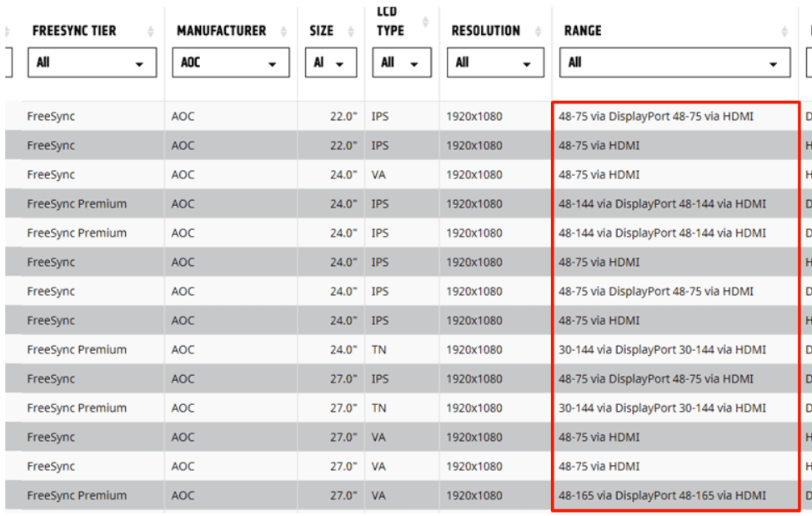Click IPS type in the 27.0" row
The height and width of the screenshot is (516, 812).
[379, 378]
